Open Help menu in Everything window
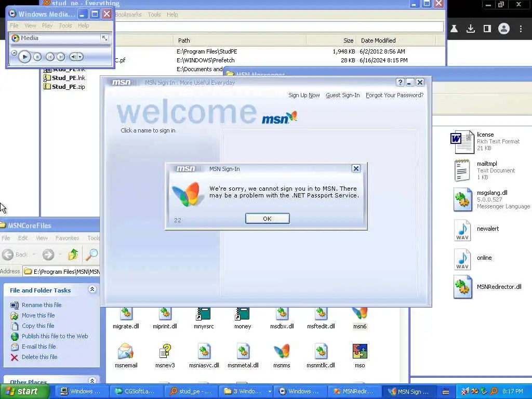This screenshot has height=399, width=532. [x=172, y=15]
